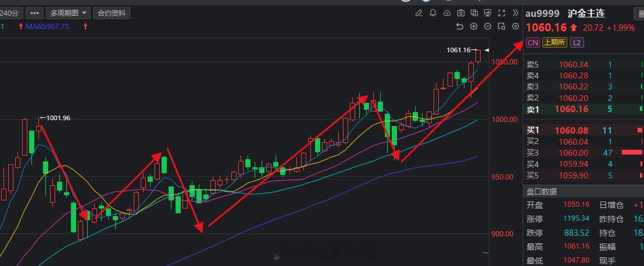The image size is (644, 266).
Task: Click the latest price 1060.16 header
Action: [547, 28]
